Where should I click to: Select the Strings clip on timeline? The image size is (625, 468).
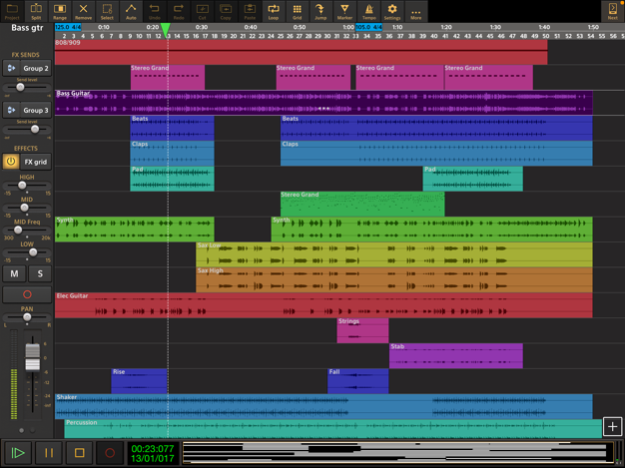[x=362, y=331]
